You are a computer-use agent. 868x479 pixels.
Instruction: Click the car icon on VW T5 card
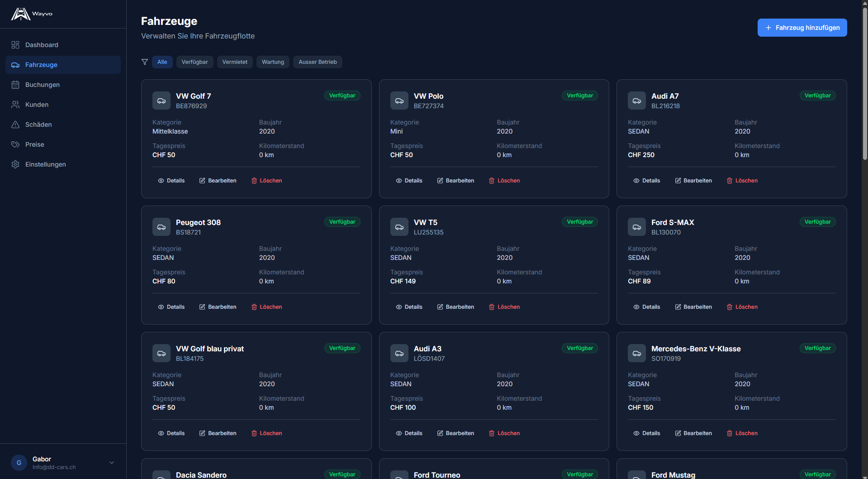pyautogui.click(x=399, y=227)
